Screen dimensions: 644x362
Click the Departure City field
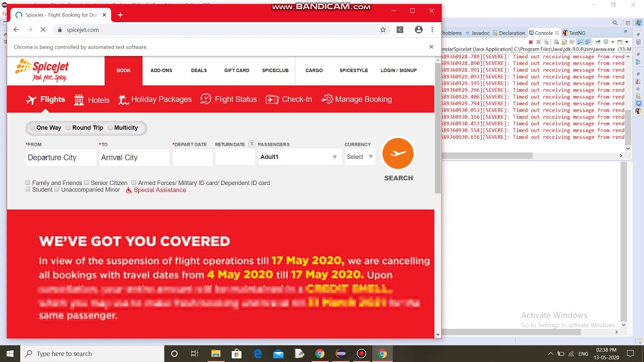[61, 157]
